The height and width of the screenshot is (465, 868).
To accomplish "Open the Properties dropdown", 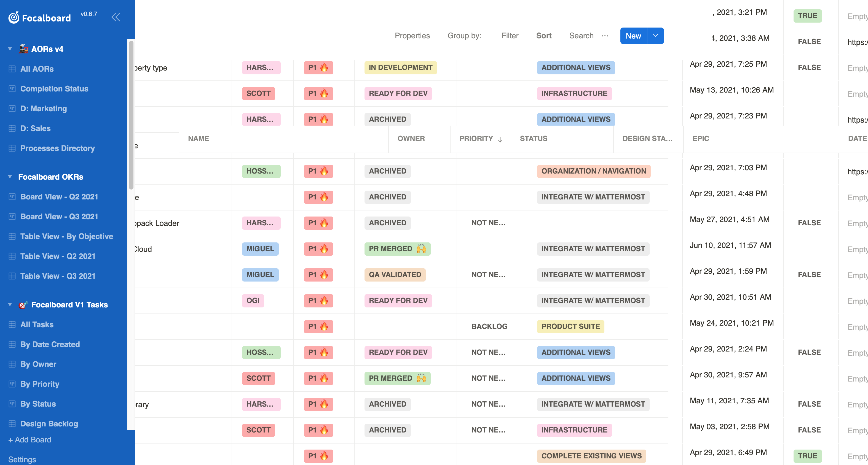I will 412,36.
